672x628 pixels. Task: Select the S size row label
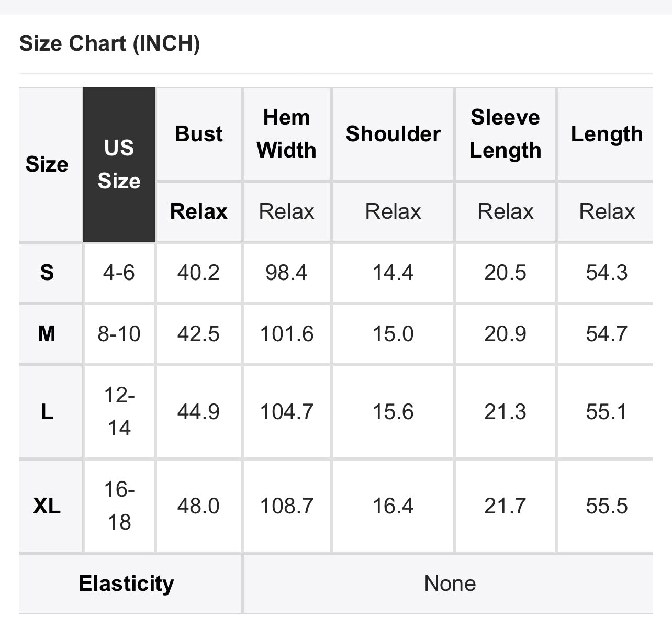point(47,273)
